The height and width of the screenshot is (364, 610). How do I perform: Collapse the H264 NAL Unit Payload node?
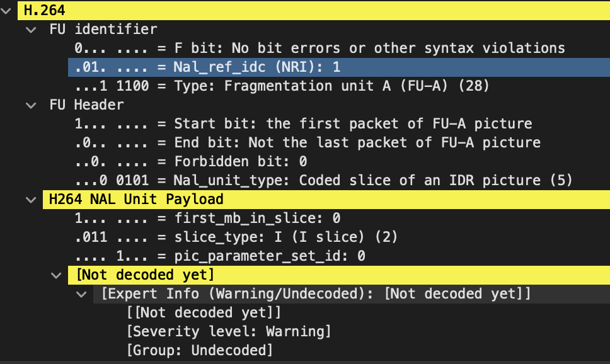[31, 200]
